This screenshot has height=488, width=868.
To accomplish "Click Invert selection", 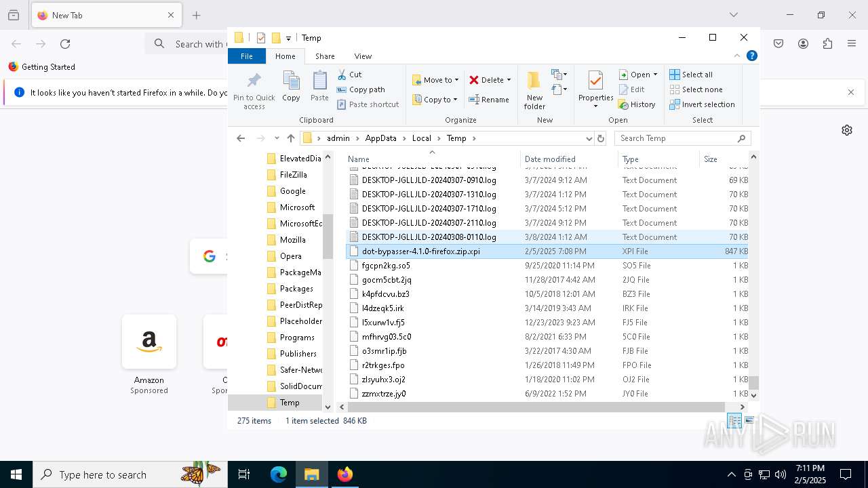I will tap(702, 104).
